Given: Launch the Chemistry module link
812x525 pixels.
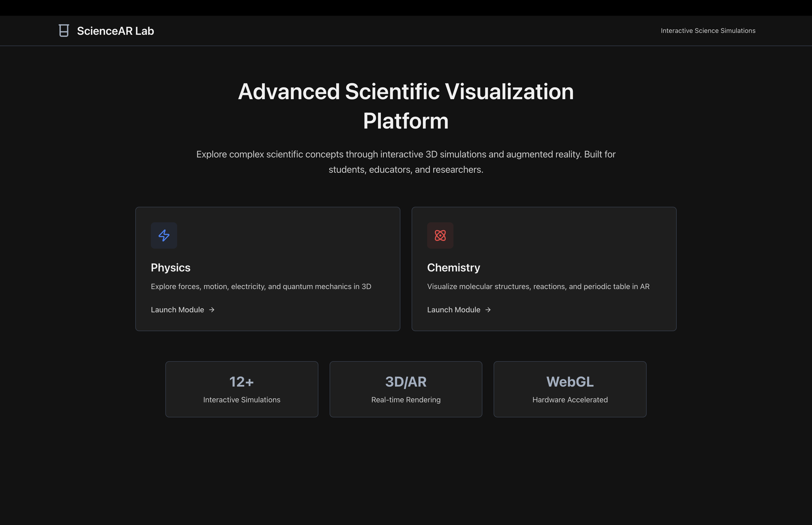Looking at the screenshot, I should click(453, 310).
